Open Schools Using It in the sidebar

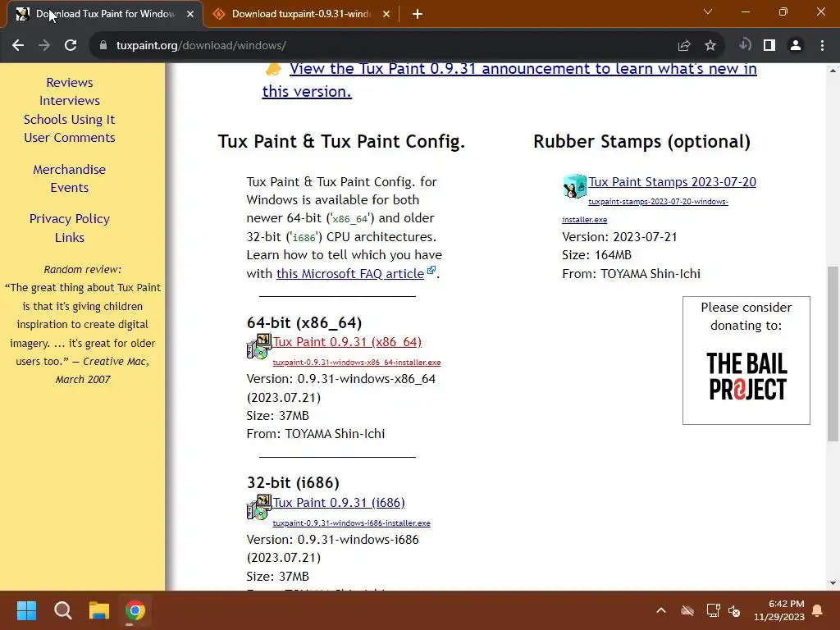click(70, 120)
